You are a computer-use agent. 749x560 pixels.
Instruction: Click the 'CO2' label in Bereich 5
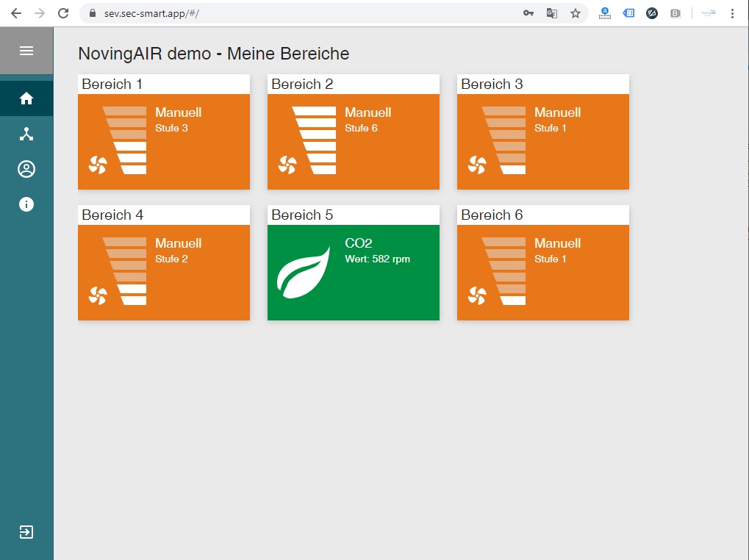[359, 243]
